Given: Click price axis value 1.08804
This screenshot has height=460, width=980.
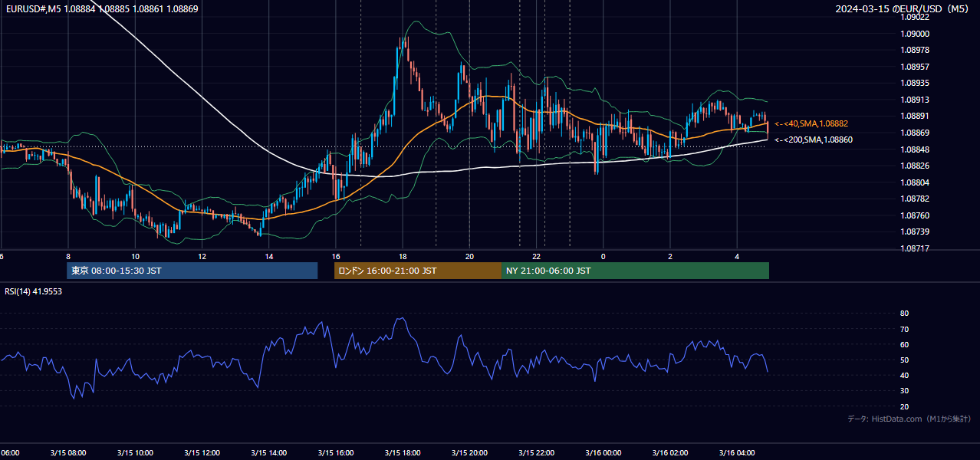Looking at the screenshot, I should pos(915,182).
